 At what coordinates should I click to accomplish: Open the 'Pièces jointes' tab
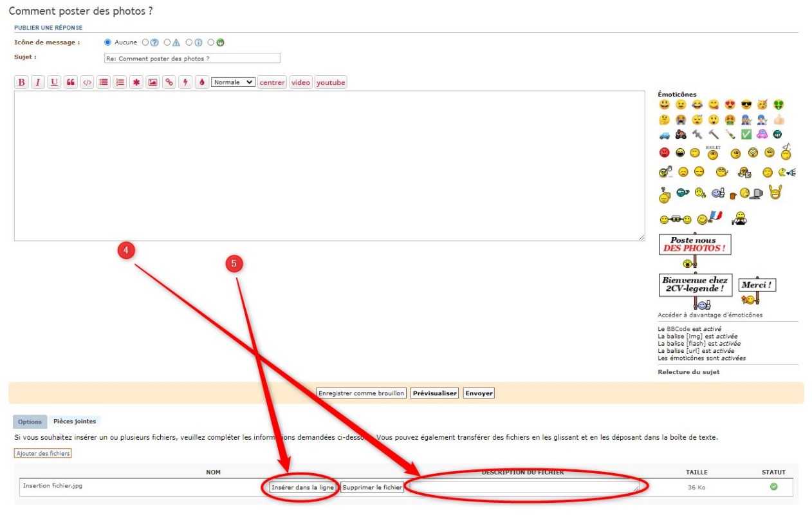(75, 422)
